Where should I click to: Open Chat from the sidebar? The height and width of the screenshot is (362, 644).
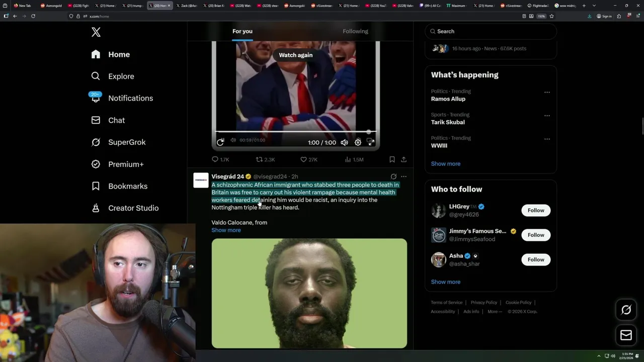click(108, 120)
